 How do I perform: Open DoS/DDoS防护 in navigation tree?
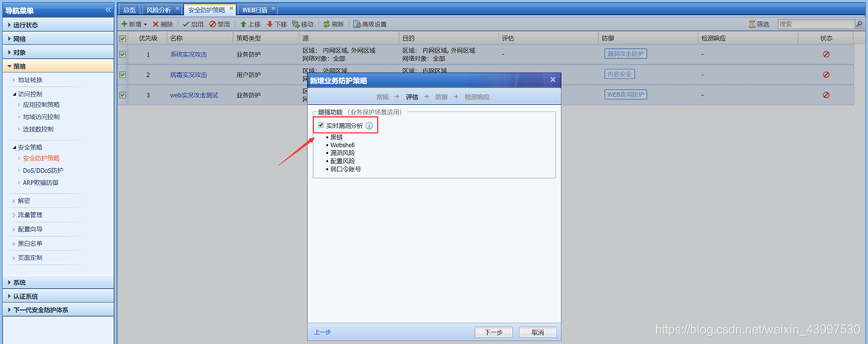[43, 170]
